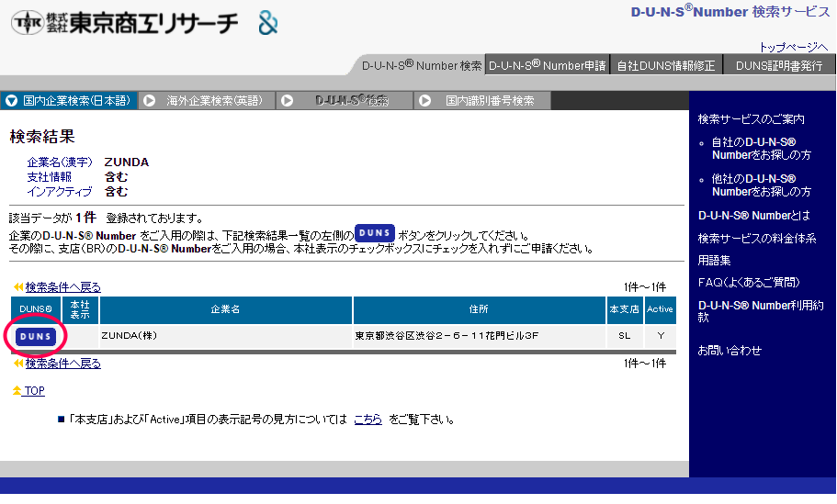Click the ampersand logo icon in header
Image resolution: width=837 pixels, height=504 pixels.
click(268, 23)
